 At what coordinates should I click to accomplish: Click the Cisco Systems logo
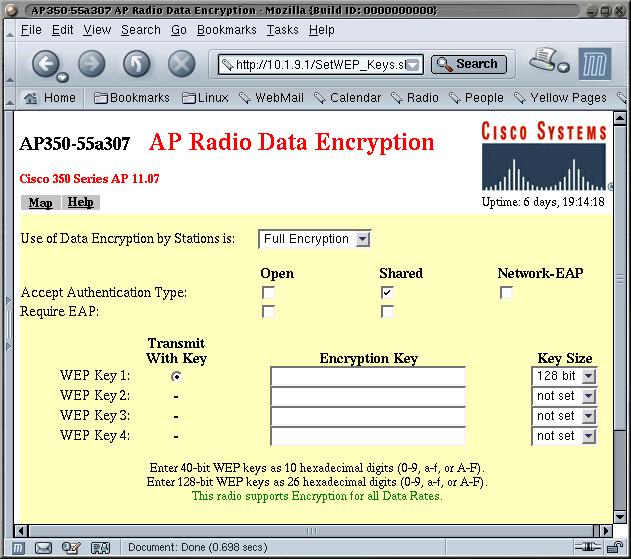544,156
